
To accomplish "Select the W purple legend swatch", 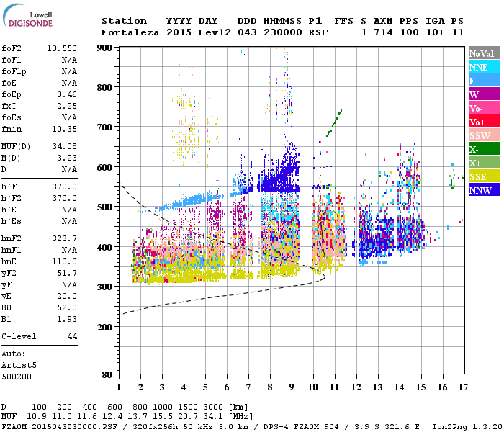I will [x=483, y=94].
